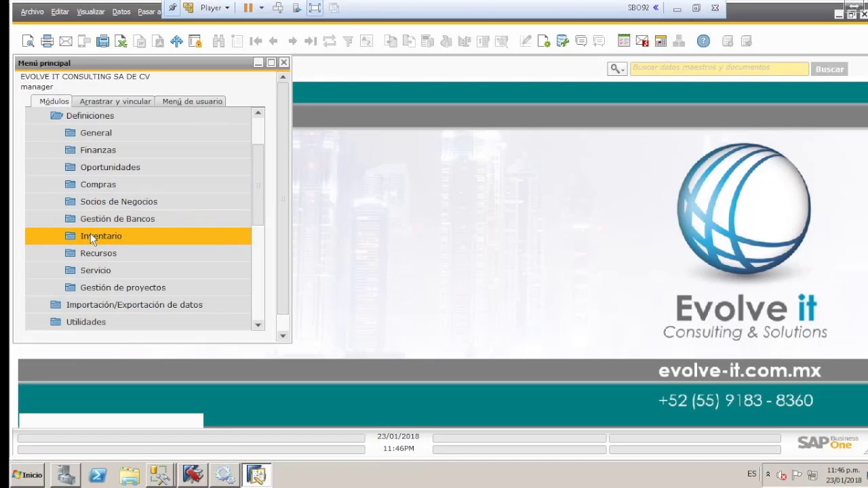Image resolution: width=868 pixels, height=488 pixels.
Task: Click the Launch Application blue arrows icon
Action: click(176, 41)
